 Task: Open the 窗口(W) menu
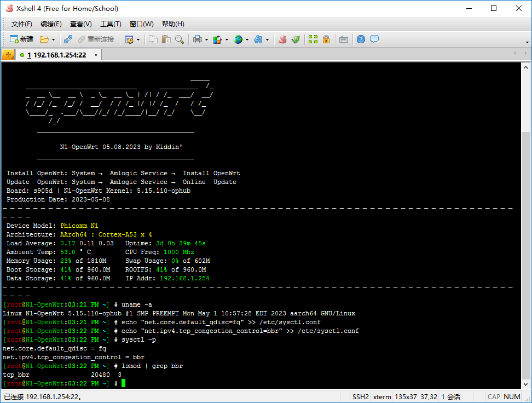click(141, 24)
